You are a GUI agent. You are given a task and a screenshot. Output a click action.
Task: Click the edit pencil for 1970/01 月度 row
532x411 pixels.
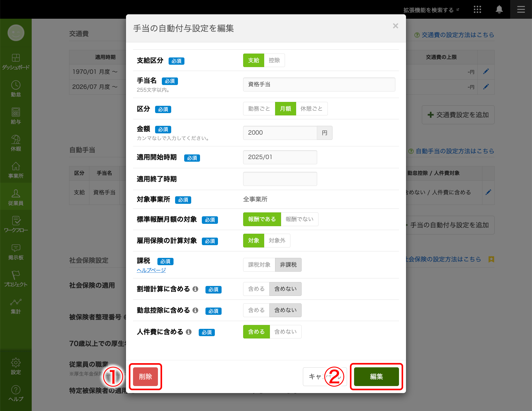(x=486, y=71)
